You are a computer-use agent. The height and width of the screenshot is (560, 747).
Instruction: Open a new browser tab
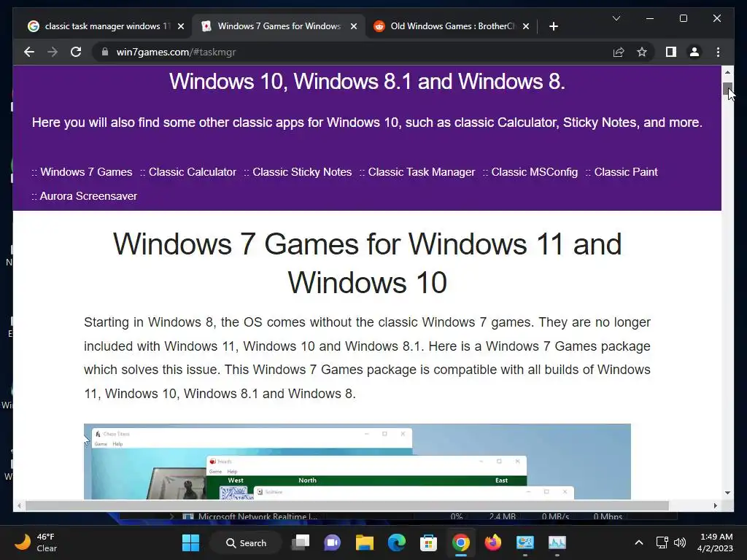(x=553, y=26)
